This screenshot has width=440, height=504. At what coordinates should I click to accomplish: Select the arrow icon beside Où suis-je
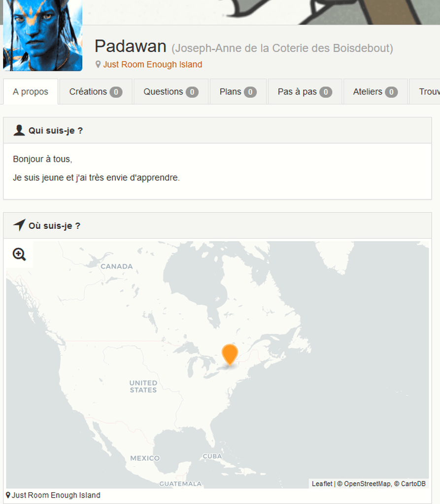coord(19,225)
